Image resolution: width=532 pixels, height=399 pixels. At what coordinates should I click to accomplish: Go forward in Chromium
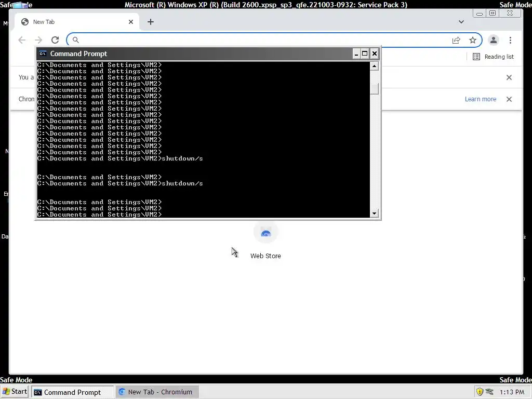point(38,40)
